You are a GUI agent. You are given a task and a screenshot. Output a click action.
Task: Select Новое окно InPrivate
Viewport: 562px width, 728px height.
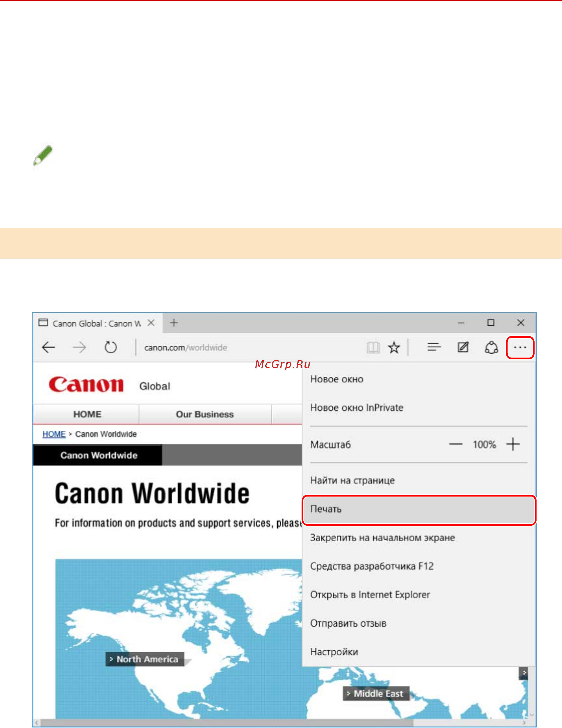[419, 407]
